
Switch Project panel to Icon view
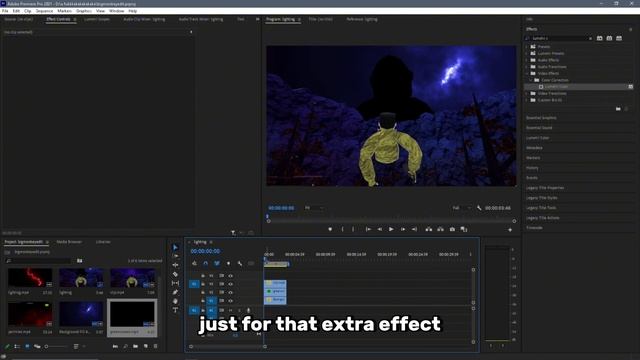tap(27, 346)
